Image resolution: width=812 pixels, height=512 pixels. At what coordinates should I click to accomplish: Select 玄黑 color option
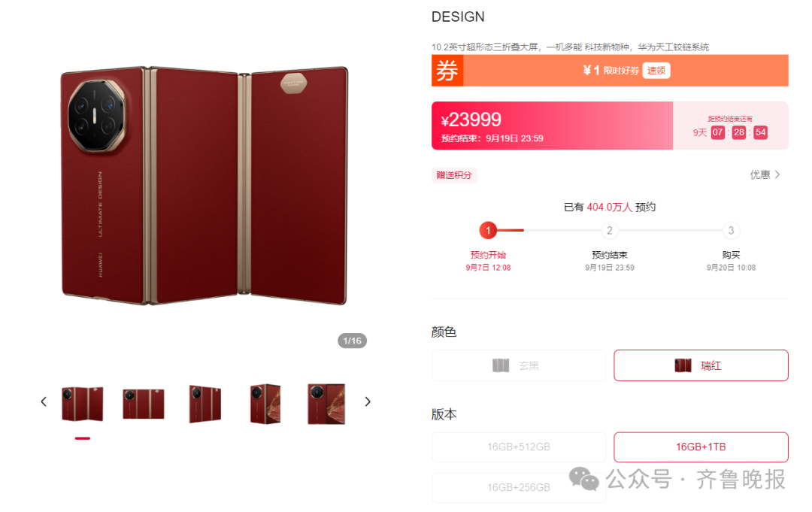(519, 365)
